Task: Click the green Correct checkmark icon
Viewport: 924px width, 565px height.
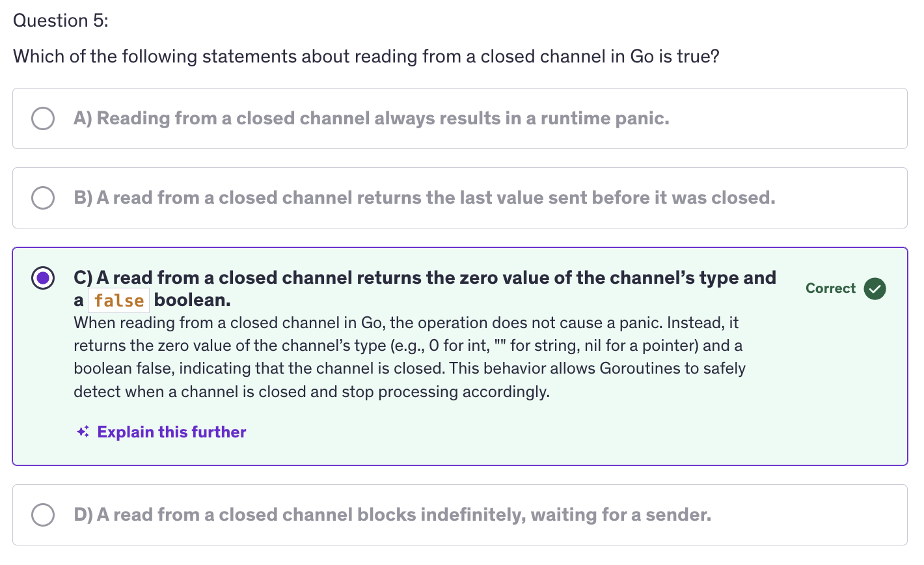Action: (875, 288)
